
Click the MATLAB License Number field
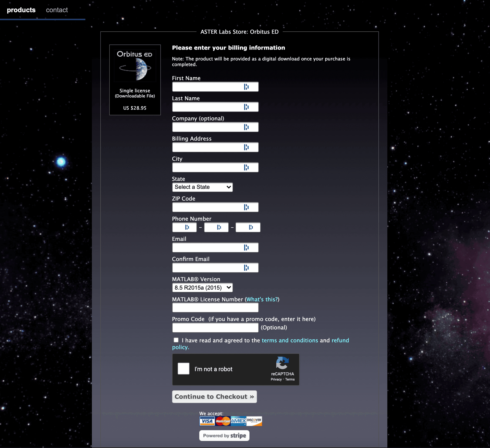pos(215,308)
